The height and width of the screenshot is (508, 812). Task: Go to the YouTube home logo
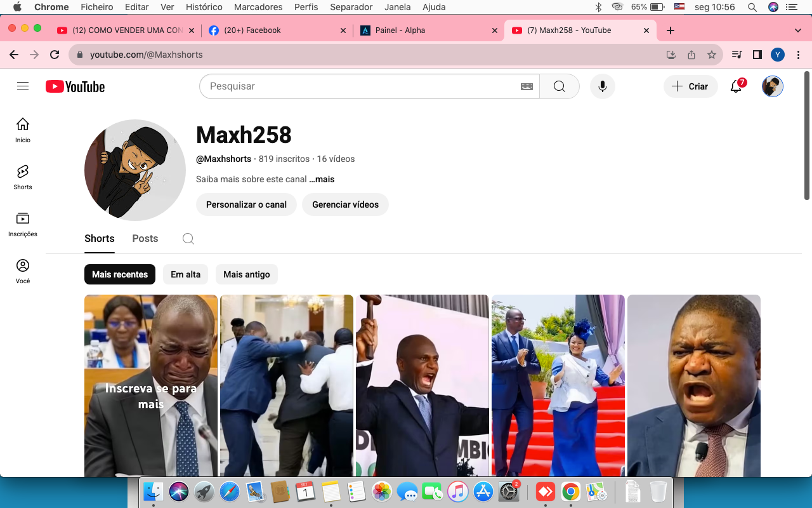75,86
